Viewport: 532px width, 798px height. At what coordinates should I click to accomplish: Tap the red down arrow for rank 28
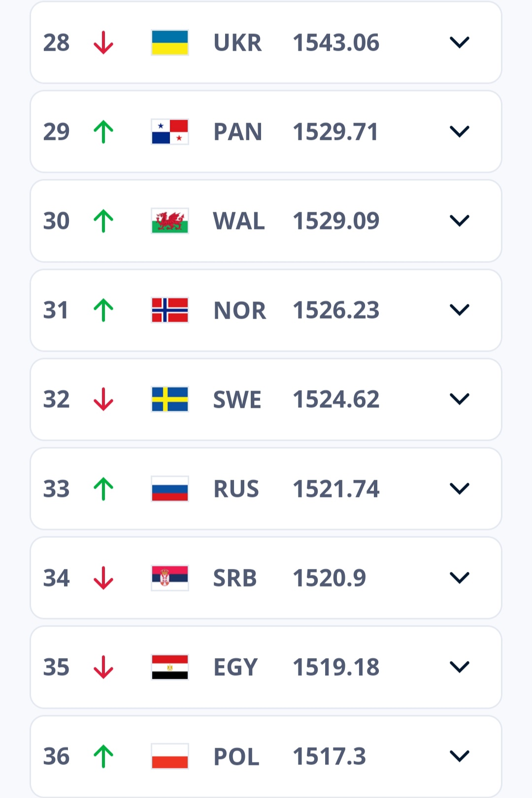pos(103,42)
